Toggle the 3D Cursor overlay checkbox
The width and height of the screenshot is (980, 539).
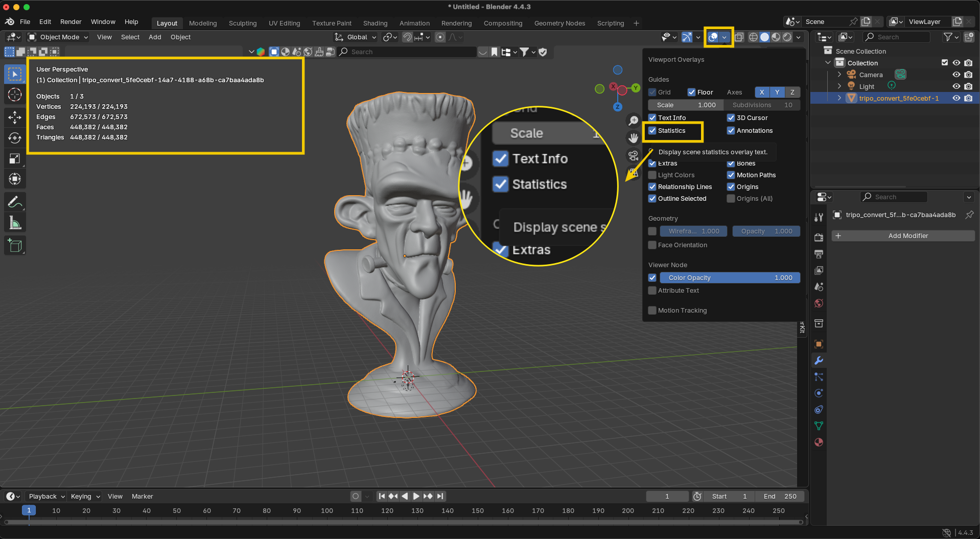tap(731, 118)
